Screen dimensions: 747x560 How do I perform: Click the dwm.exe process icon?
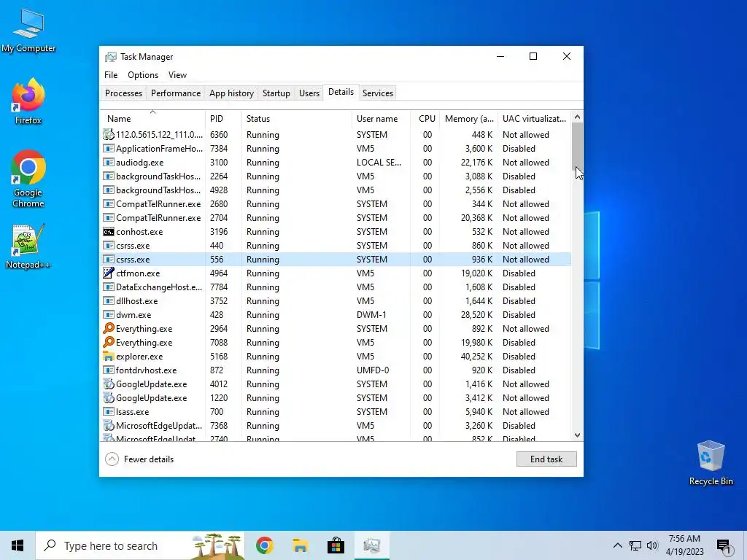(109, 315)
